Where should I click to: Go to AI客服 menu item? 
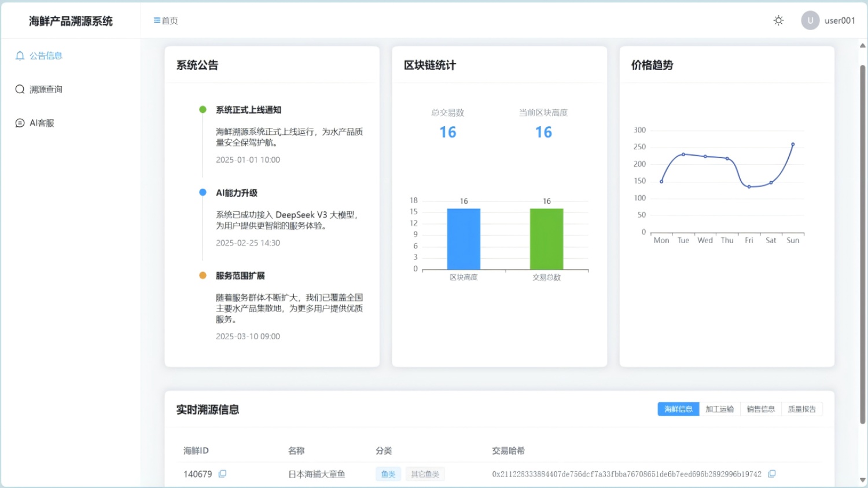click(x=42, y=123)
